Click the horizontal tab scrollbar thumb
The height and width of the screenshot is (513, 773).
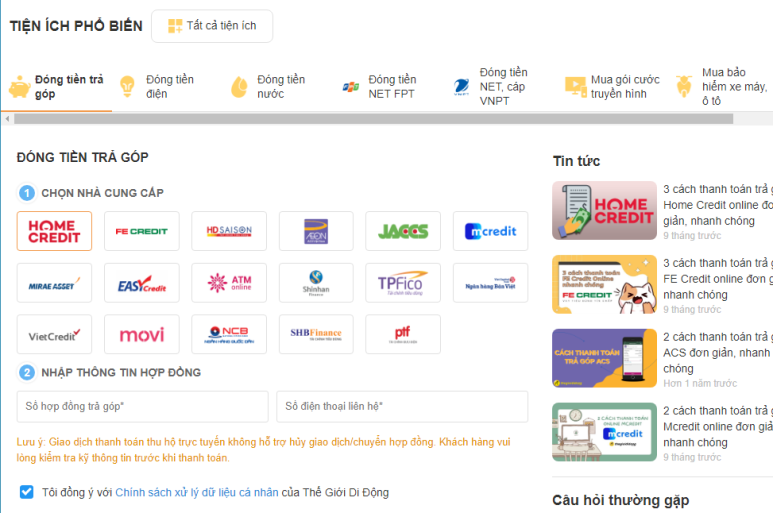(373, 119)
